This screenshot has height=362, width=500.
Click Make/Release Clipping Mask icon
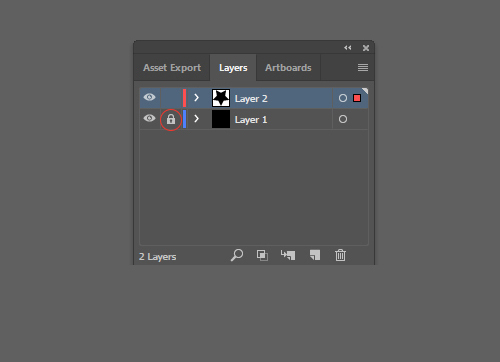[262, 255]
